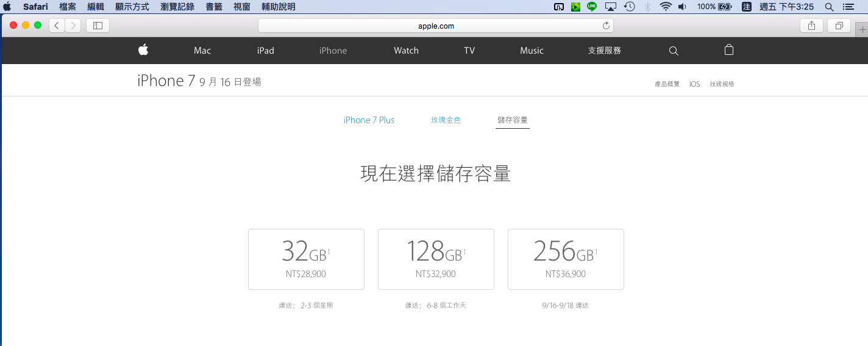Open the volume control in menu bar
The image size is (868, 346).
tap(682, 7)
